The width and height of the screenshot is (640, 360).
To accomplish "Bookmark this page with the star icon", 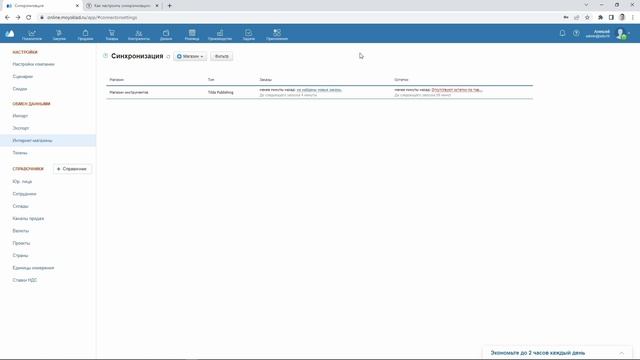I will [587, 18].
